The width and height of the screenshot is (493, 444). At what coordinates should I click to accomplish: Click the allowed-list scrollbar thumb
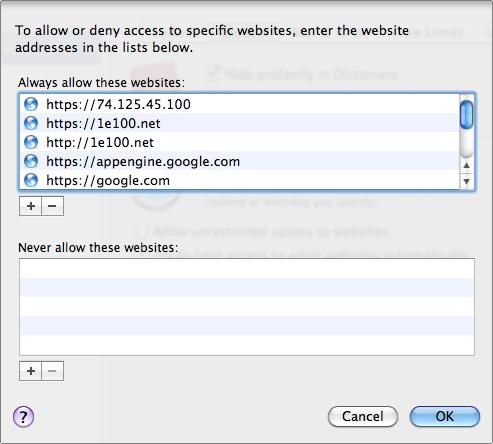coord(466,114)
